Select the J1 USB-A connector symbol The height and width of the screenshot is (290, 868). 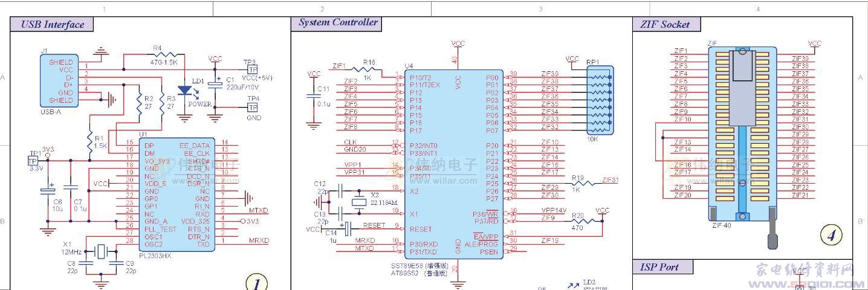tap(58, 82)
